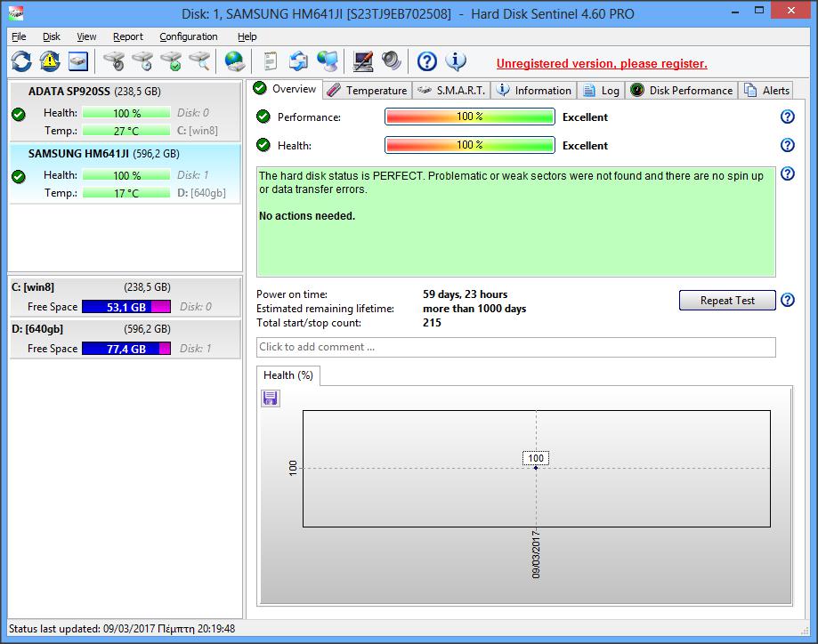Click the globe-and-monitor network toolbar icon
This screenshot has width=818, height=644.
point(328,61)
